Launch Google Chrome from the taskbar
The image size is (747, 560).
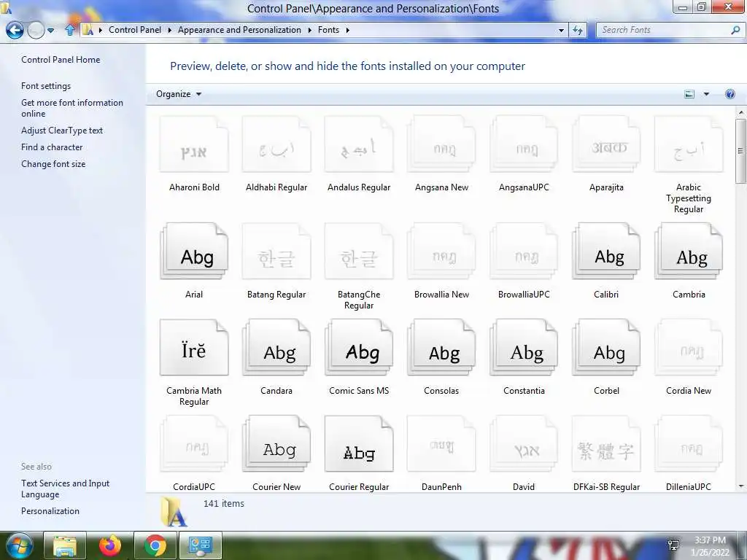[155, 545]
